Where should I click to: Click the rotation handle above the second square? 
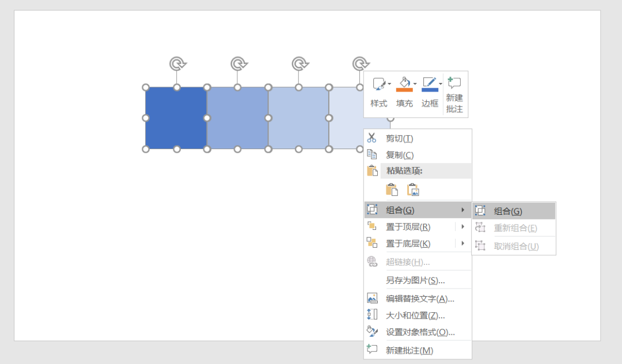[238, 64]
